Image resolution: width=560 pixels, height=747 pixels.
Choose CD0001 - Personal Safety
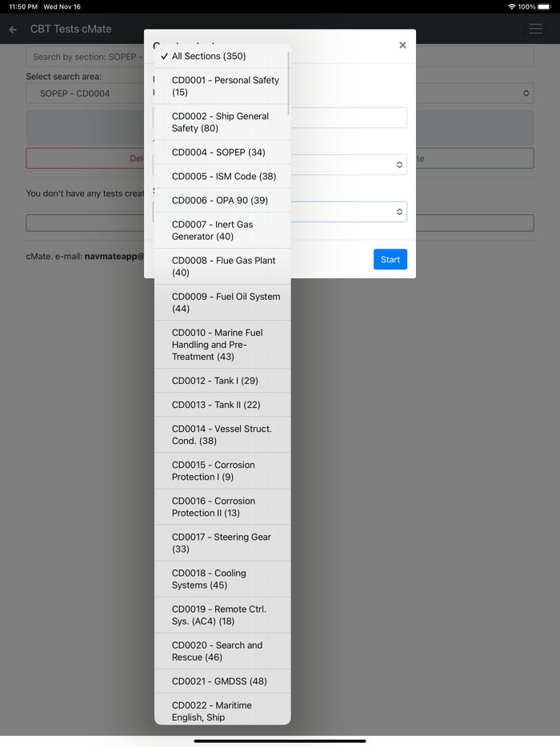tap(222, 86)
